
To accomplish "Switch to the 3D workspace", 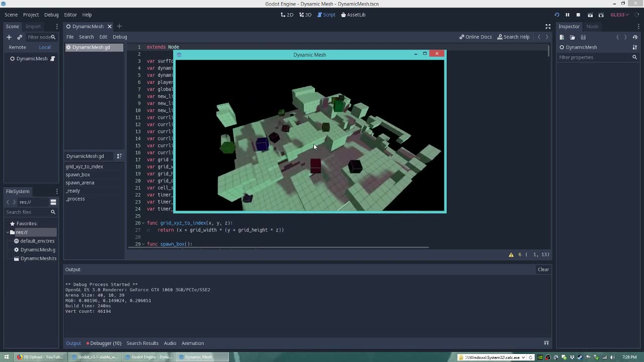I will [305, 15].
